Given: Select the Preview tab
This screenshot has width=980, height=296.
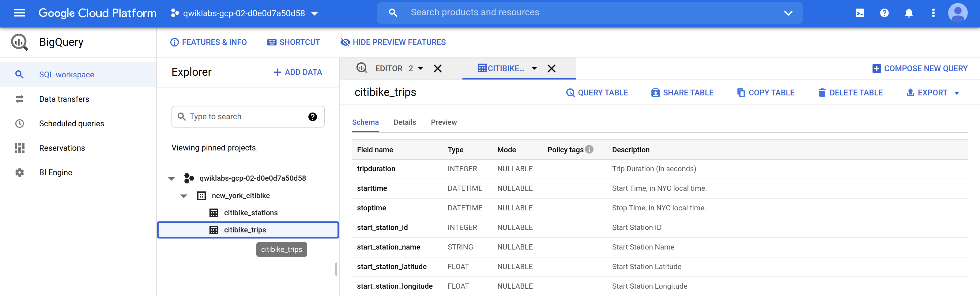Looking at the screenshot, I should coord(443,122).
